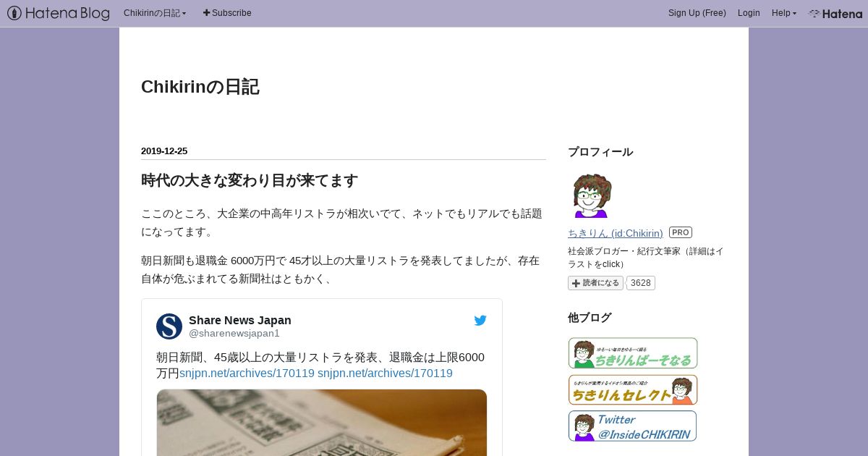Click the Twitter bird icon in tweet
This screenshot has height=456, width=868.
(x=480, y=321)
